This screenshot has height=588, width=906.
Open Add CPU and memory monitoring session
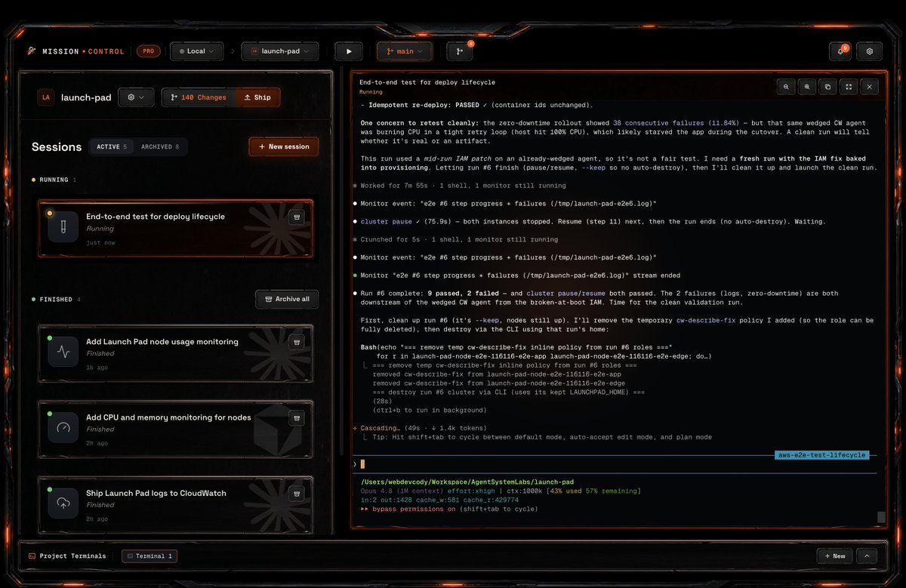tap(175, 429)
